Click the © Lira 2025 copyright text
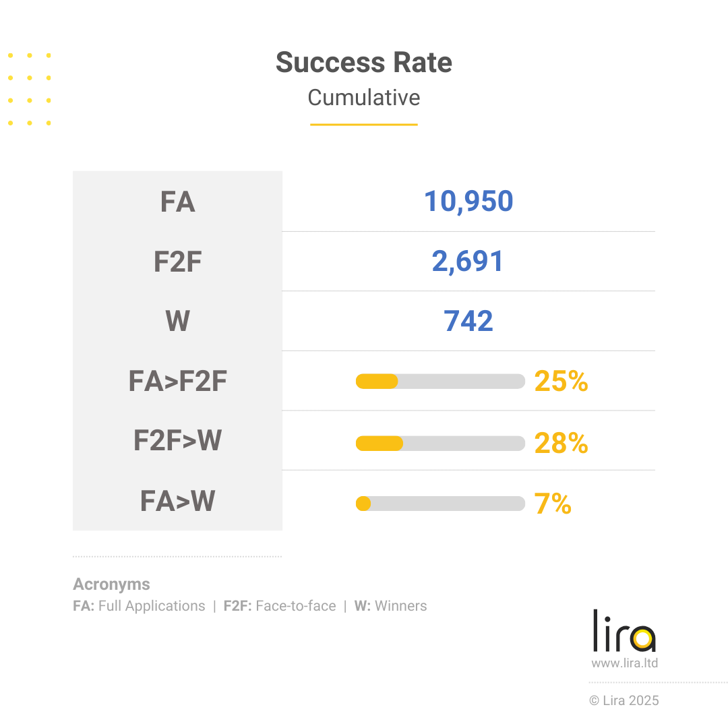The width and height of the screenshot is (728, 728). pos(624,700)
